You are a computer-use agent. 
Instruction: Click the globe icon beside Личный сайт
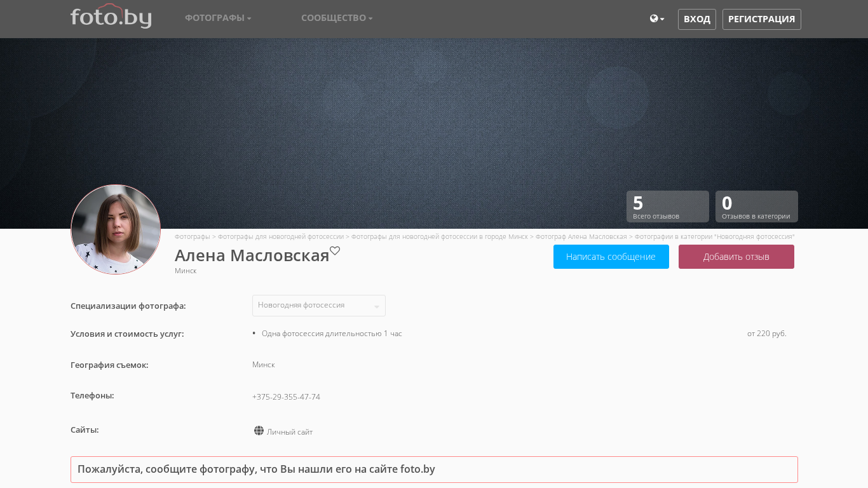(259, 431)
